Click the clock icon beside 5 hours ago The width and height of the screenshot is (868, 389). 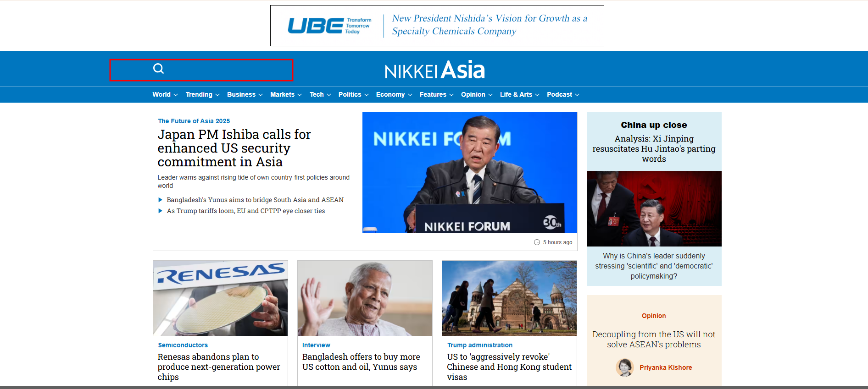point(537,242)
